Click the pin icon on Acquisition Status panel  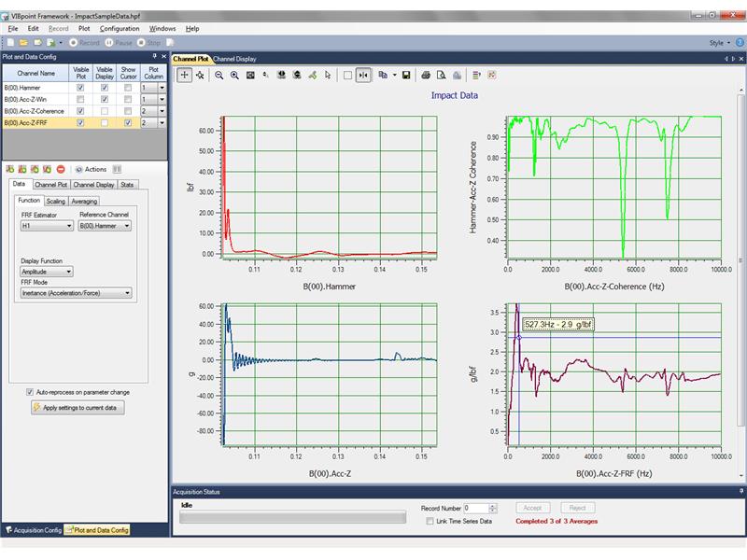[x=740, y=491]
